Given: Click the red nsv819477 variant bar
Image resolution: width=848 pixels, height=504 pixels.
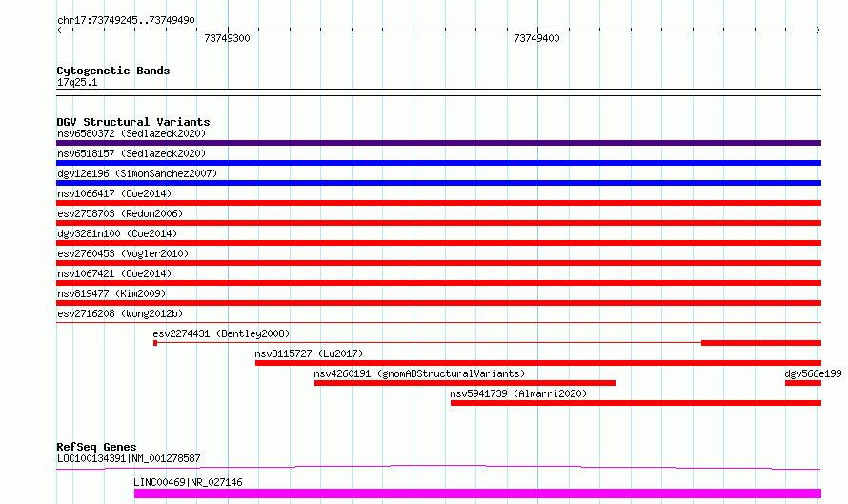Looking at the screenshot, I should pos(438,303).
